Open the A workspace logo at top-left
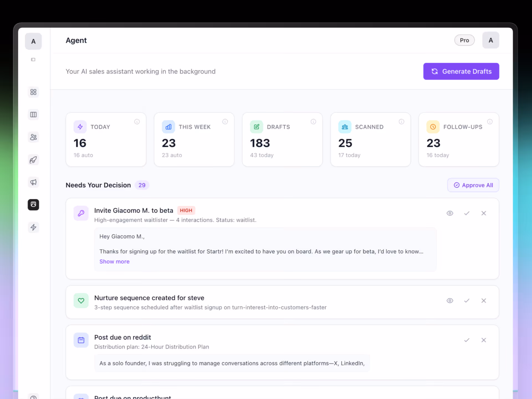532x399 pixels. [x=33, y=41]
